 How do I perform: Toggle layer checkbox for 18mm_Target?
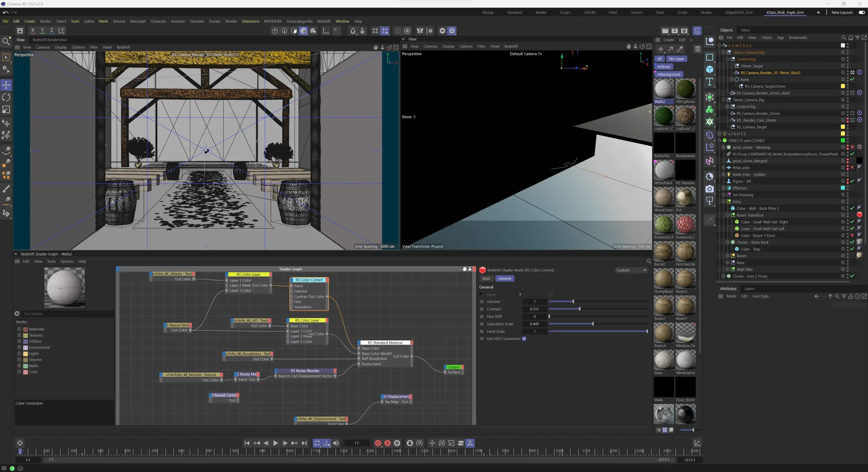[x=843, y=66]
